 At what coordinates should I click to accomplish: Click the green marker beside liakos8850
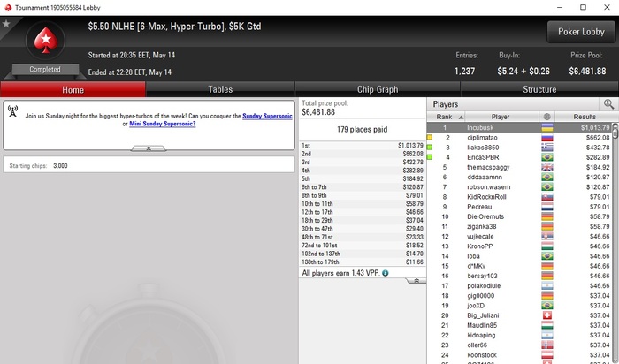(x=430, y=148)
